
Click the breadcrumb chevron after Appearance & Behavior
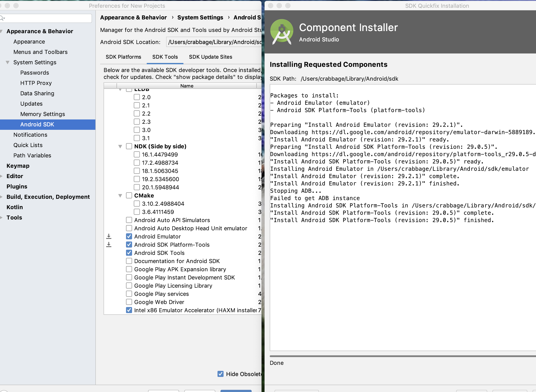(x=172, y=17)
